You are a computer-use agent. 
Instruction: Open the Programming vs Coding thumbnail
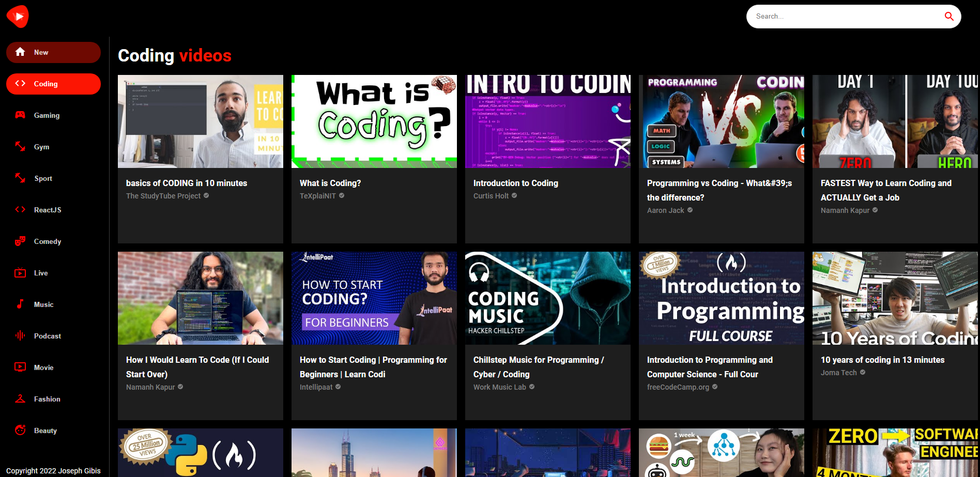click(722, 121)
